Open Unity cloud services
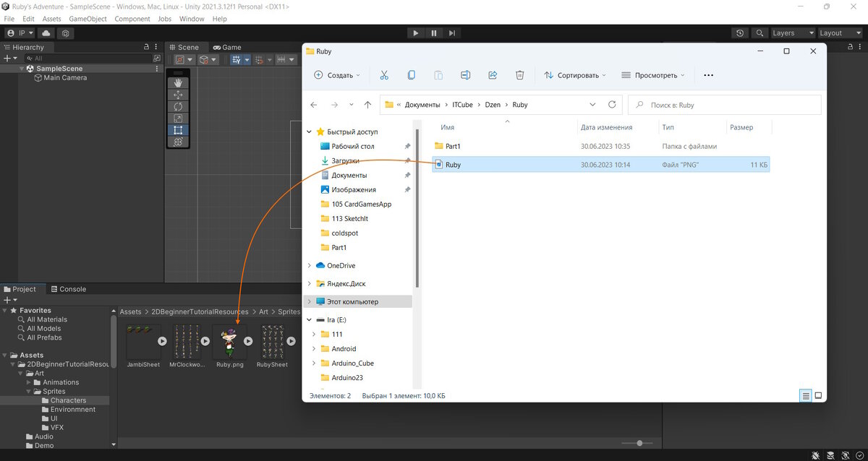Image resolution: width=868 pixels, height=461 pixels. 46,33
